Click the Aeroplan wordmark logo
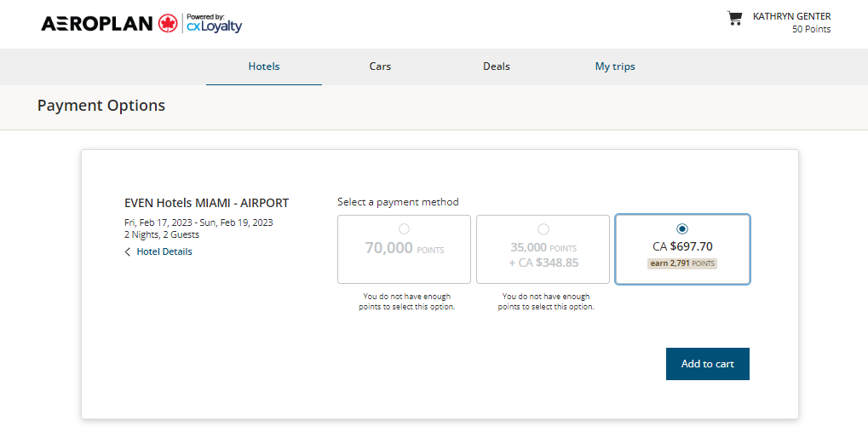This screenshot has height=433, width=868. pos(97,23)
